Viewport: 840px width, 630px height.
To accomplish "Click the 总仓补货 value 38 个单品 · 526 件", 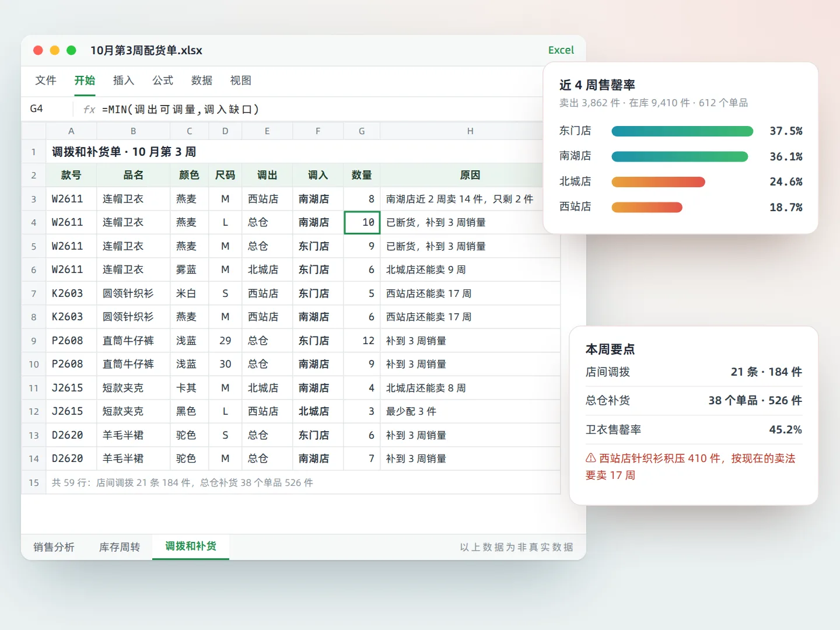I will [755, 401].
